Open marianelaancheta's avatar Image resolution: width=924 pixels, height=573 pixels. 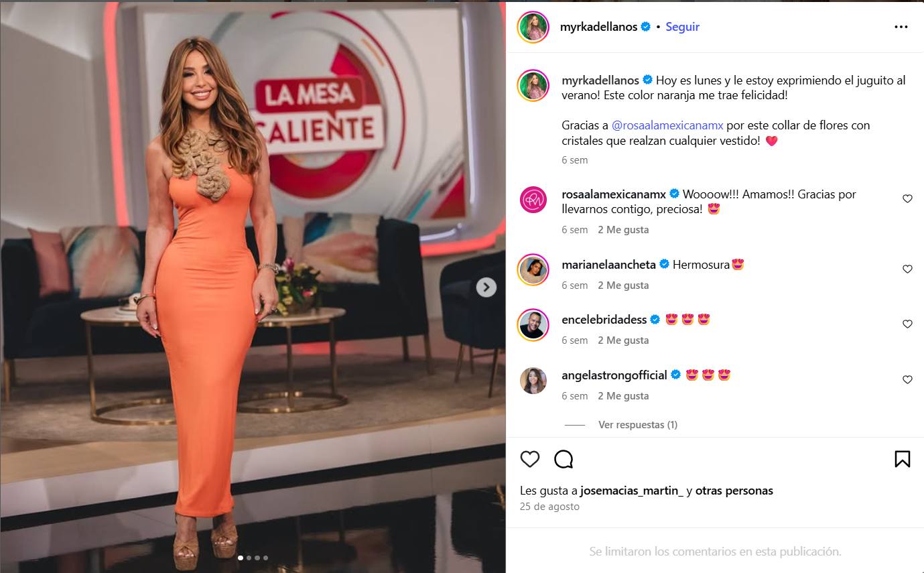[x=533, y=270]
